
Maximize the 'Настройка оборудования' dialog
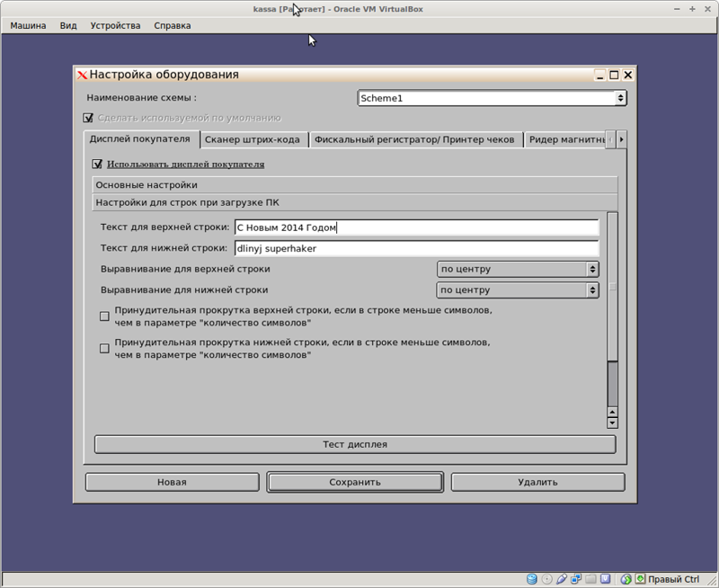(614, 75)
